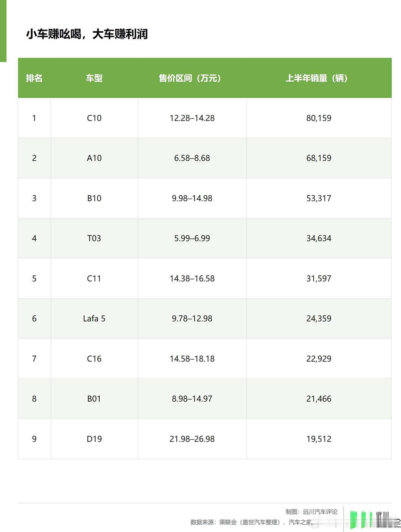The height and width of the screenshot is (532, 401).
Task: Select the 80,159 sales figure
Action: tap(319, 118)
